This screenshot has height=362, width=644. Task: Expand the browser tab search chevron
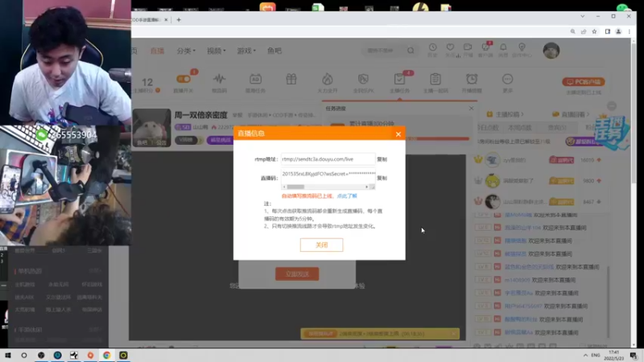coord(582,16)
